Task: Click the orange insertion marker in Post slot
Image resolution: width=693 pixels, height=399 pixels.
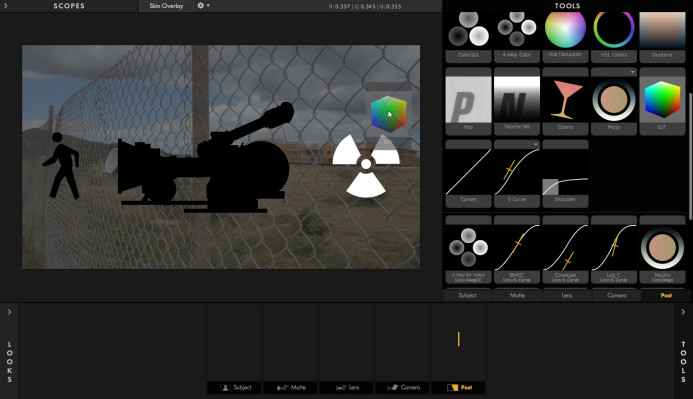Action: [458, 339]
